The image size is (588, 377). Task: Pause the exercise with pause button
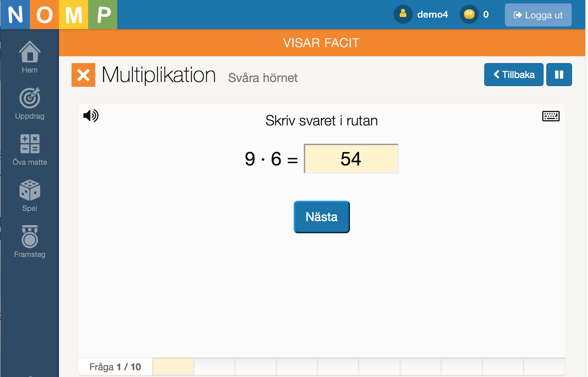(x=559, y=75)
